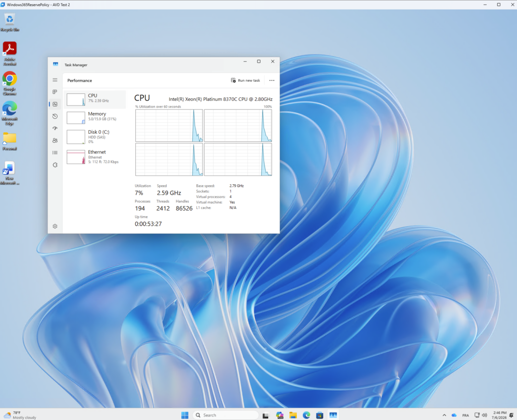Click the FRA language indicator
Viewport: 517px width, 420px height.
(465, 415)
